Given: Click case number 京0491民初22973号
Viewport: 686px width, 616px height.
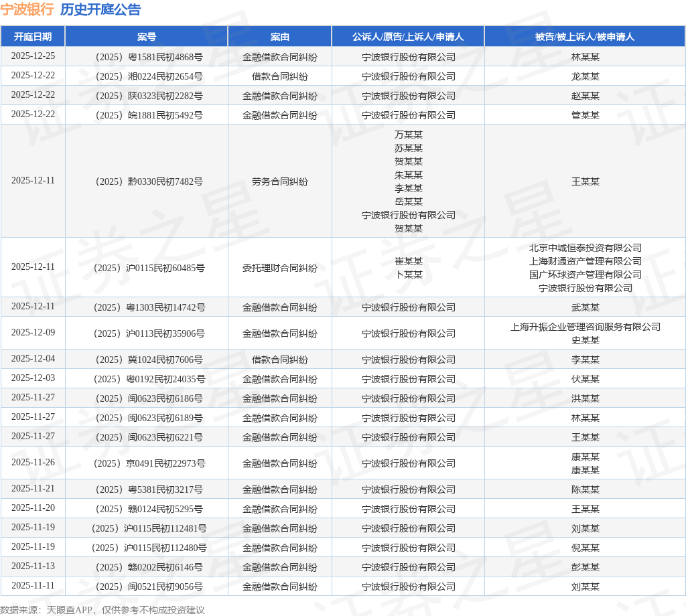Looking at the screenshot, I should tap(149, 463).
